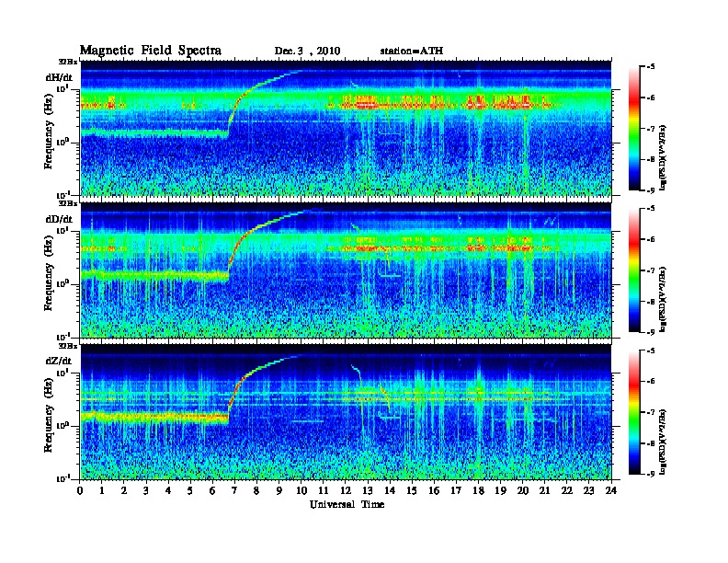Click the -5 value on dH/dt color bar
Viewport: 728px width, 563px height.
click(x=650, y=67)
